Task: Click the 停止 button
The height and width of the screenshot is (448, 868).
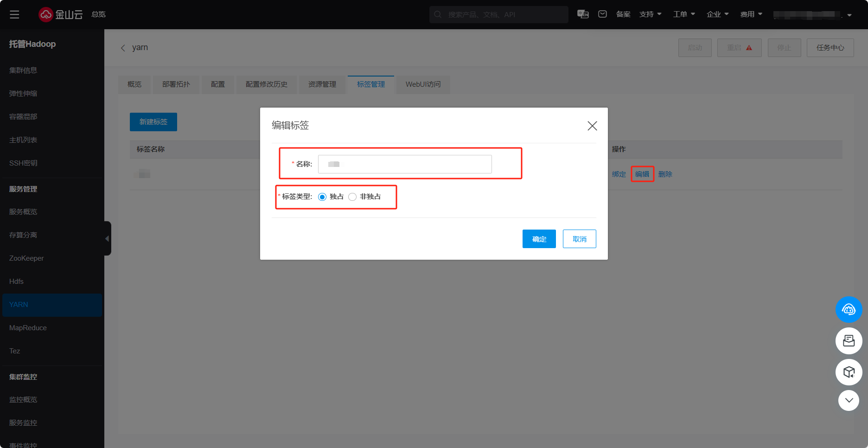Action: point(785,48)
